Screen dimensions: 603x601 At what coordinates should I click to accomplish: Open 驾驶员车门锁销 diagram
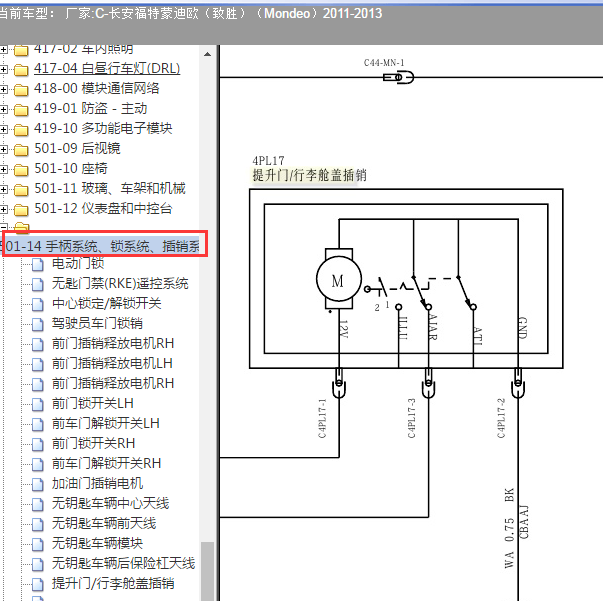97,324
